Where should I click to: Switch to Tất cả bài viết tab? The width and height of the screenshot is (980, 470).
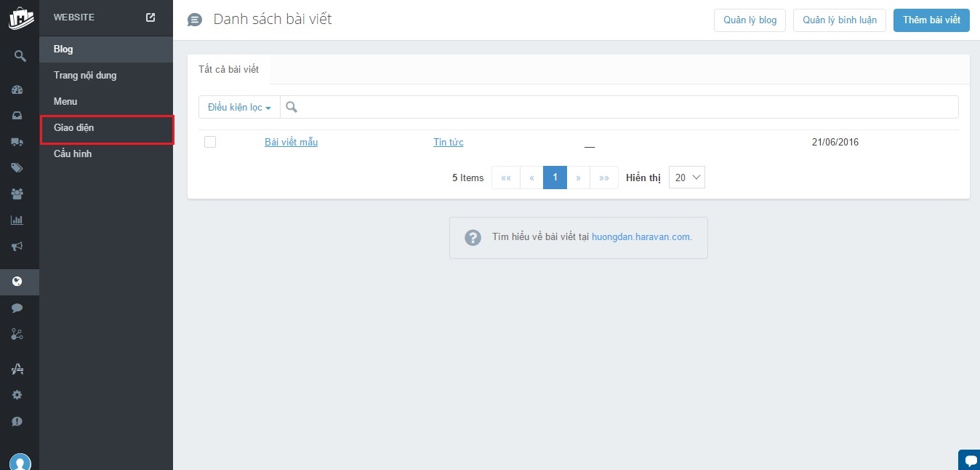click(x=228, y=70)
